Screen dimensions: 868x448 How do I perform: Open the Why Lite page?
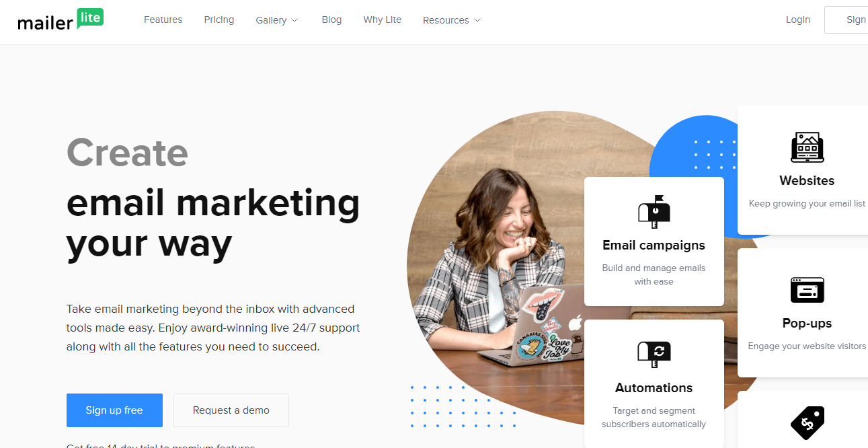[x=382, y=20]
